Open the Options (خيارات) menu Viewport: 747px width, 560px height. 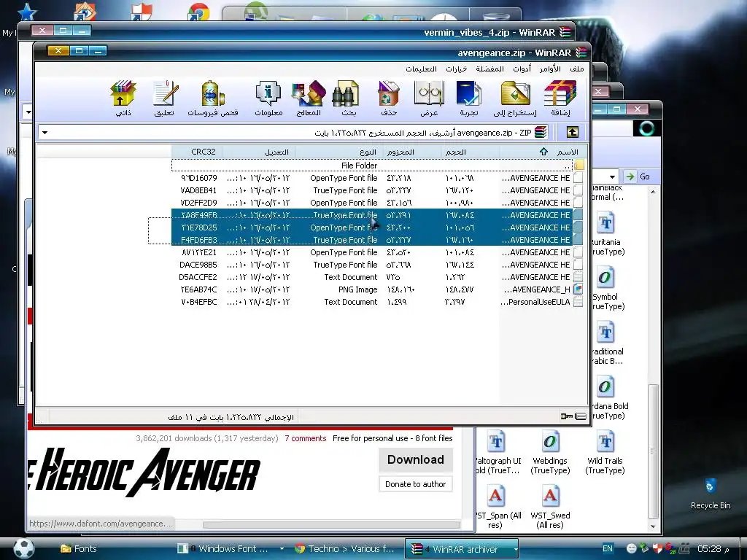(x=457, y=69)
